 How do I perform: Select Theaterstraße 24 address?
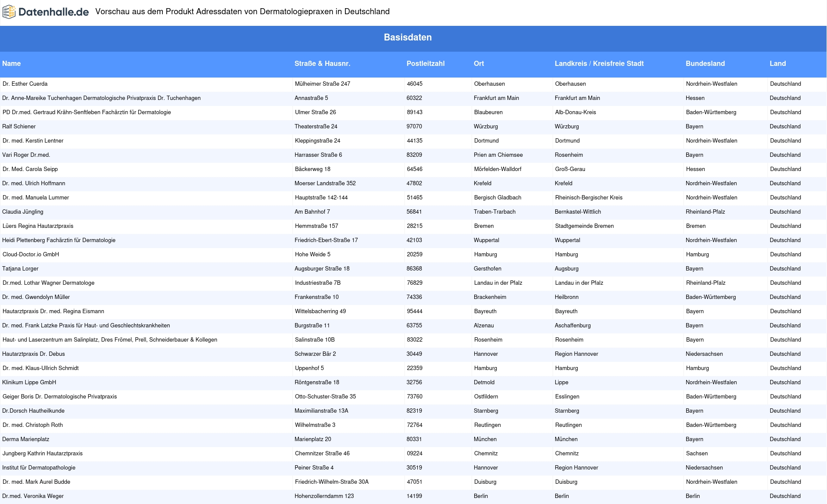[x=316, y=127]
